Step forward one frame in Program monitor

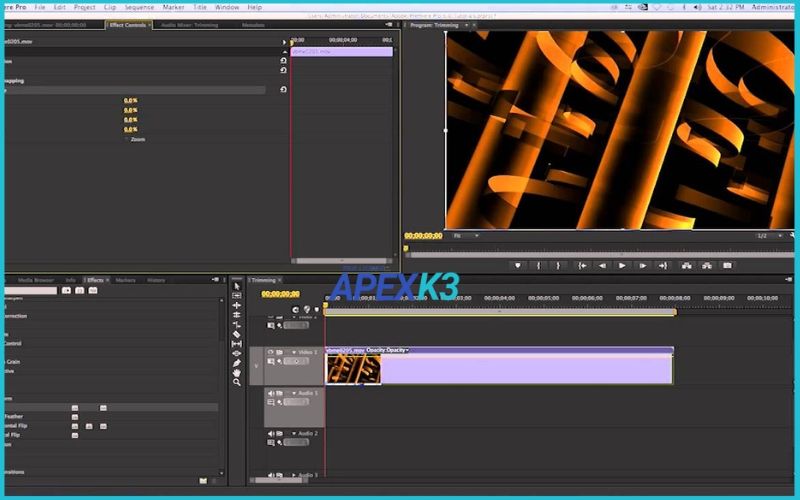point(641,266)
